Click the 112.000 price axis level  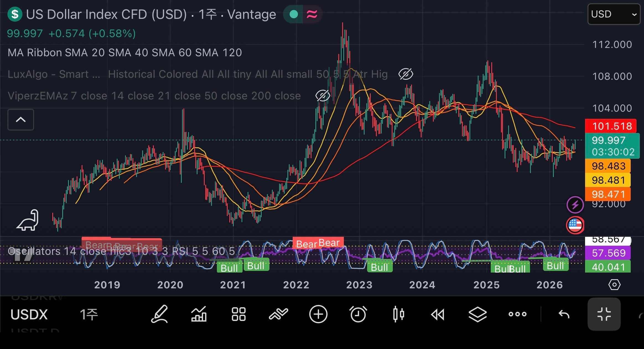[612, 45]
